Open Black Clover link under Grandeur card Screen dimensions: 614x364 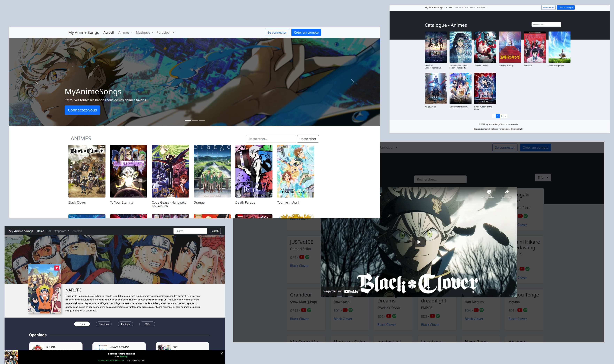299,319
